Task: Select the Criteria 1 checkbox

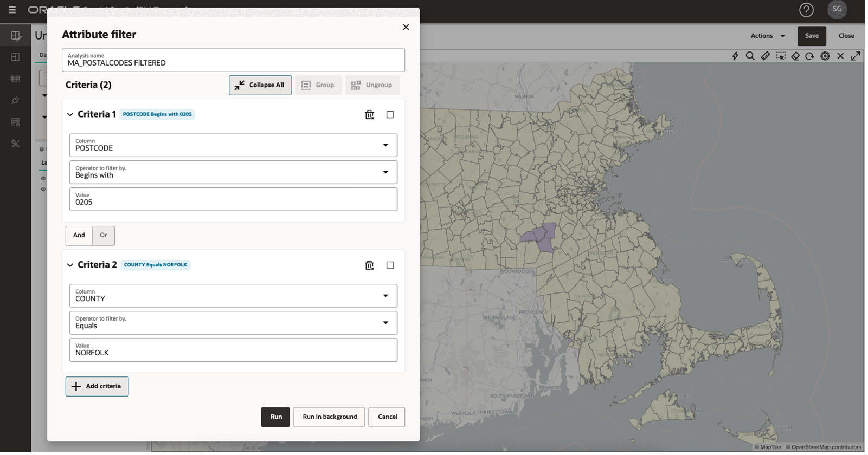Action: 391,115
